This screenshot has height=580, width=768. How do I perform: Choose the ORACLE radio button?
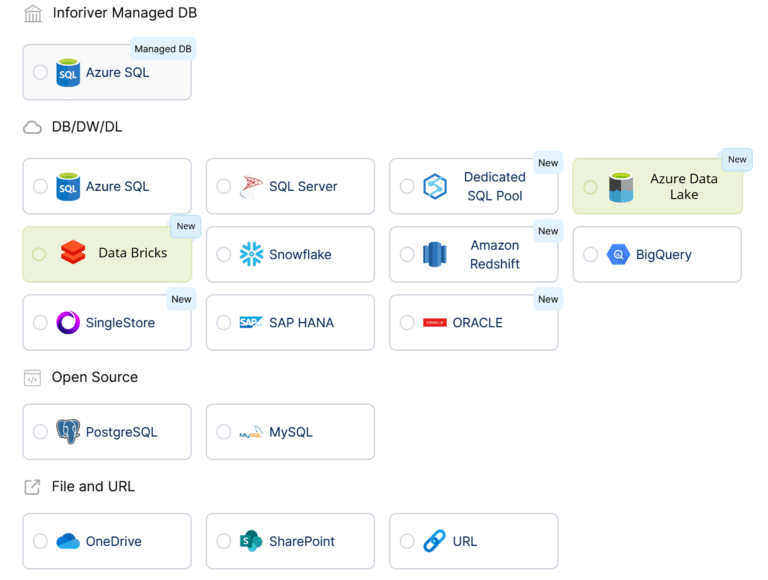[407, 322]
